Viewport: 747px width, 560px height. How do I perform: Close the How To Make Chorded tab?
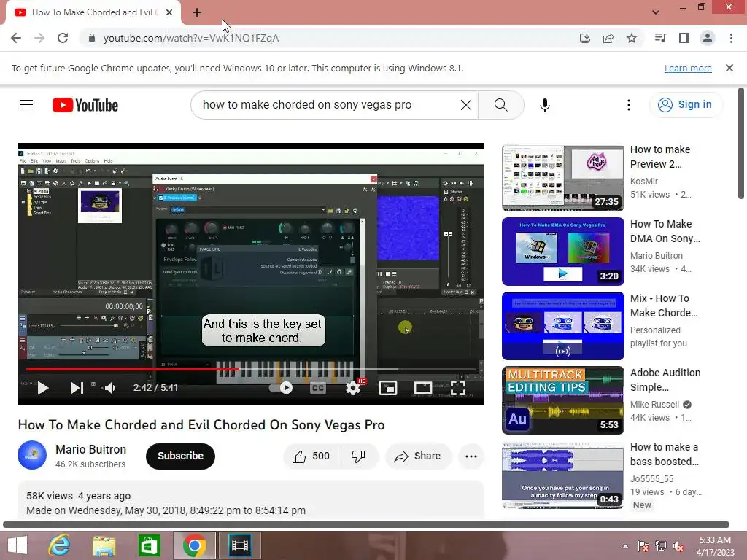point(169,12)
